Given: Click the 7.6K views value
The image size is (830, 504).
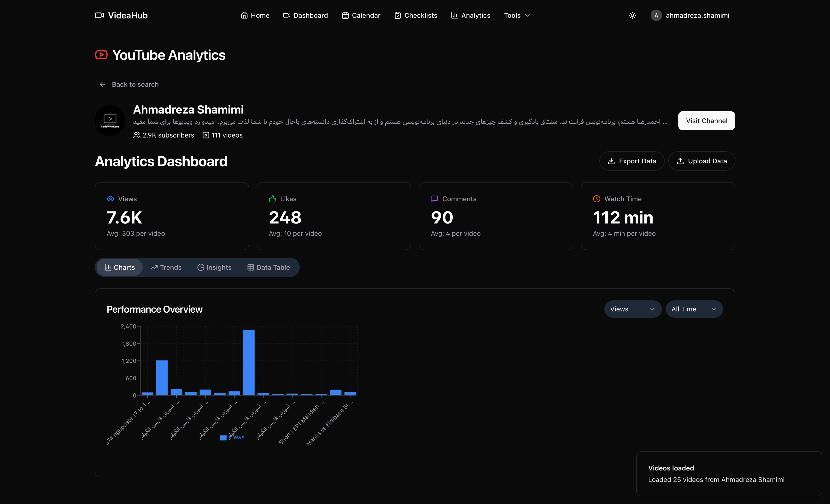Looking at the screenshot, I should coord(124,218).
